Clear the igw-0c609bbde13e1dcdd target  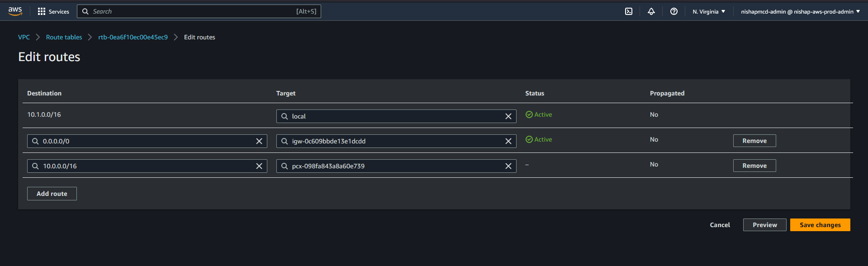[x=508, y=141]
